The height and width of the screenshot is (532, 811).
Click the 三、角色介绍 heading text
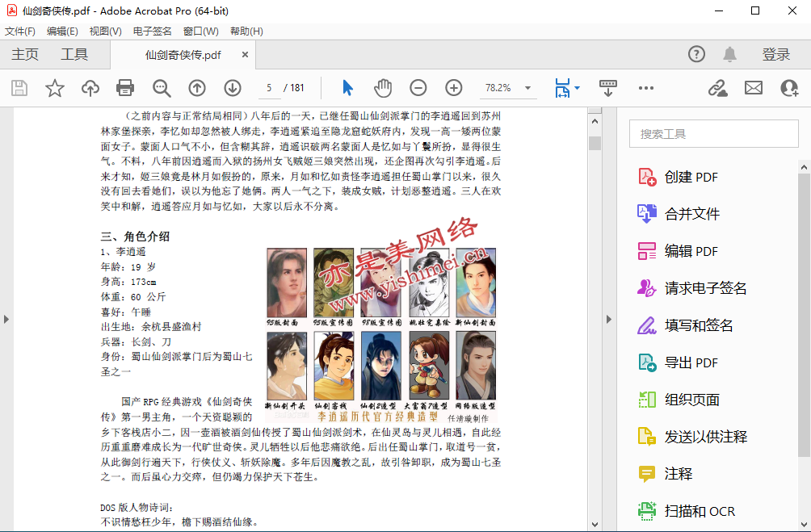(x=135, y=237)
